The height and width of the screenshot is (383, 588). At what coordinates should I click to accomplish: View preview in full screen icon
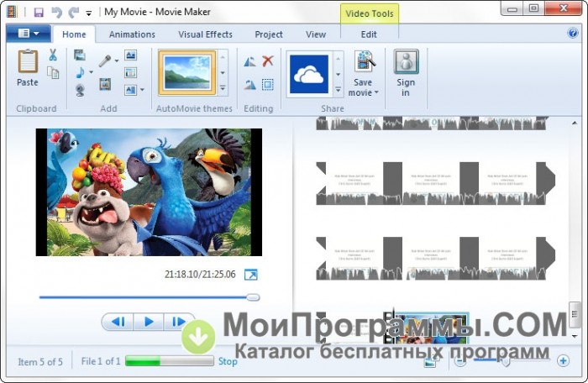(x=251, y=275)
